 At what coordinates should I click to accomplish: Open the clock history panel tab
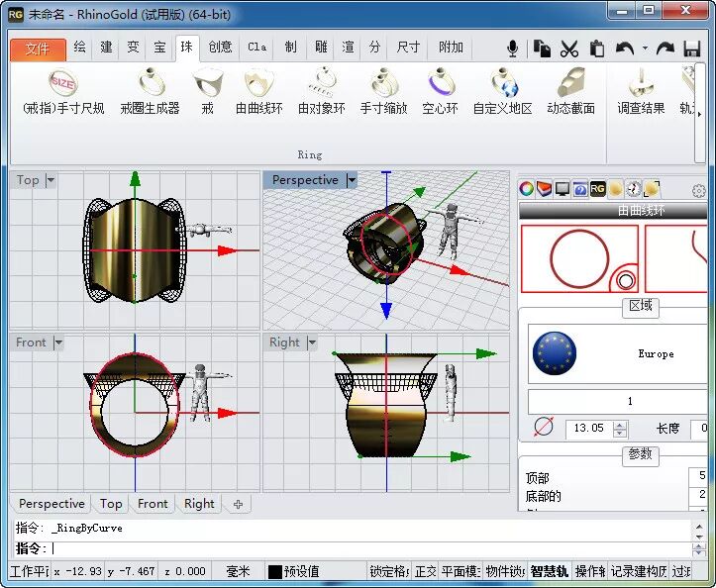tap(634, 188)
